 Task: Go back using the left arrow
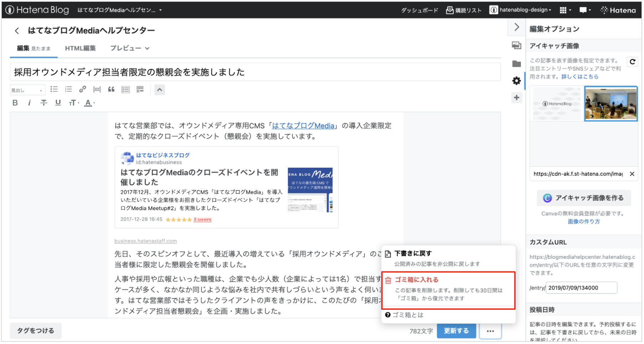coord(17,31)
